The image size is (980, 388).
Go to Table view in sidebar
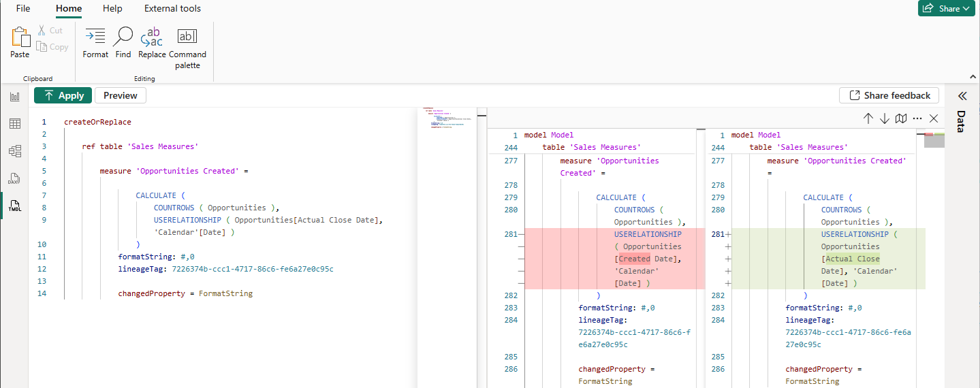(x=14, y=123)
